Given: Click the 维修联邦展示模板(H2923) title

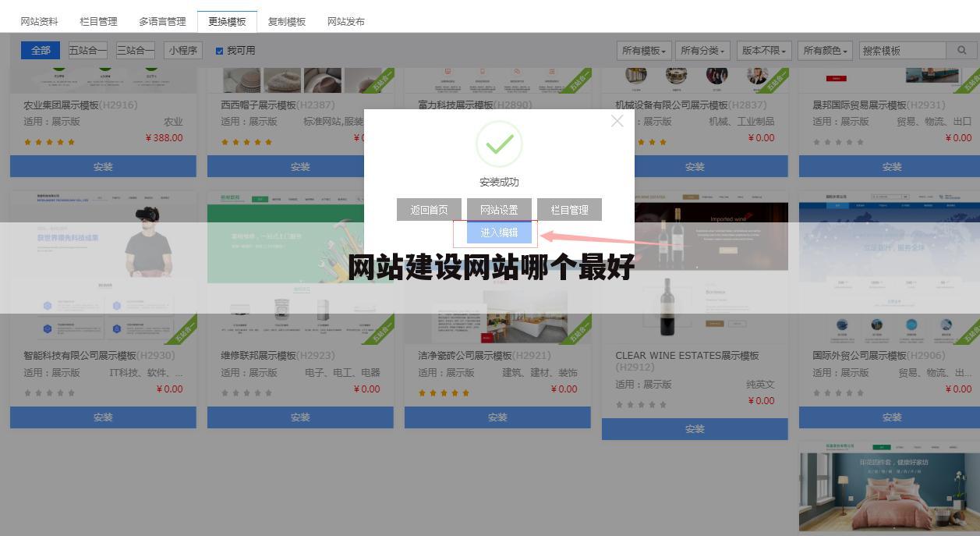Looking at the screenshot, I should click(x=278, y=355).
